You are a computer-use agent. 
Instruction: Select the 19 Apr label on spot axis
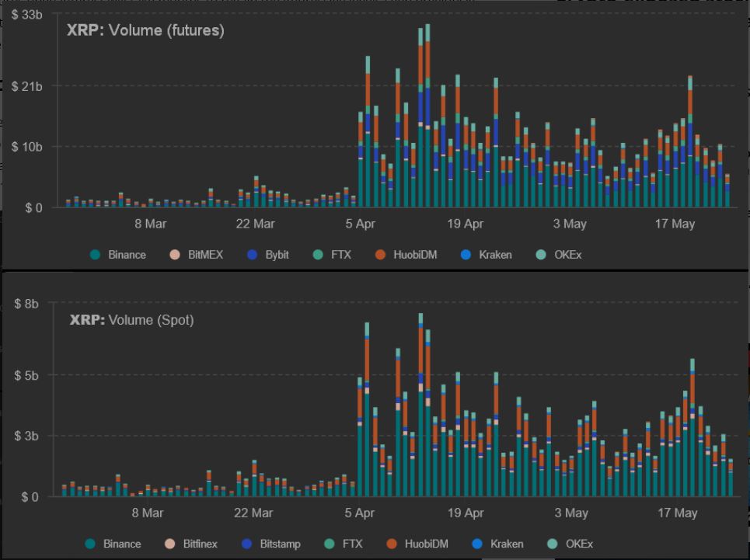pyautogui.click(x=466, y=513)
